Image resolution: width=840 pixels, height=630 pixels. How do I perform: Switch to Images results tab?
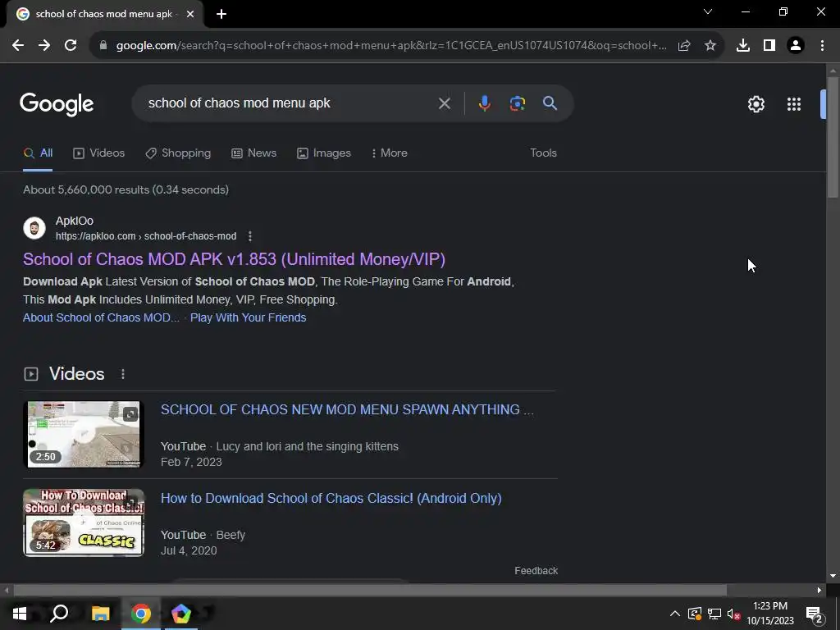point(323,153)
